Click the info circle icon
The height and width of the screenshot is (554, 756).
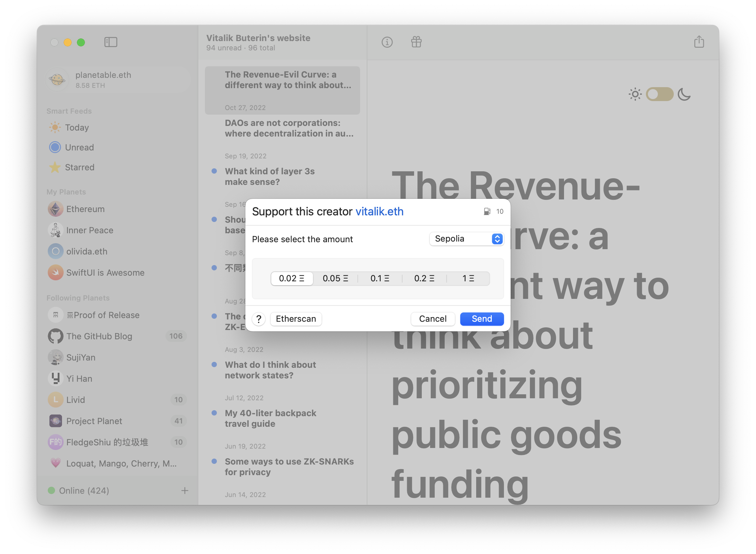click(x=387, y=42)
